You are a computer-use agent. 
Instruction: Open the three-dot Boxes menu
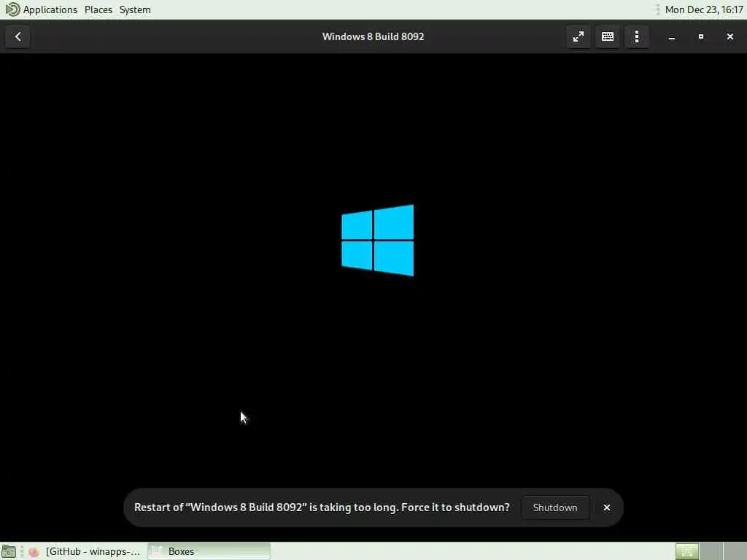coord(636,36)
